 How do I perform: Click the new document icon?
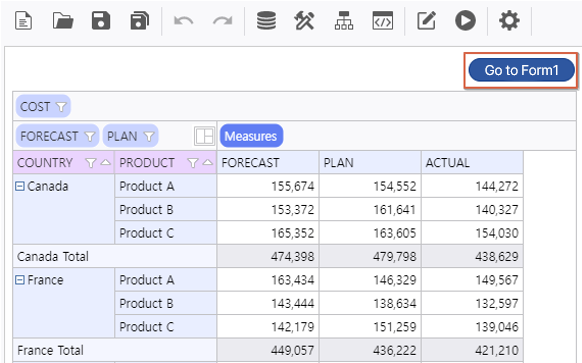click(23, 20)
